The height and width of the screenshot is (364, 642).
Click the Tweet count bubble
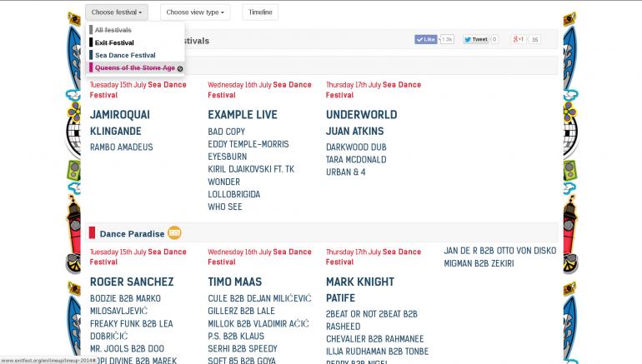[x=494, y=39]
